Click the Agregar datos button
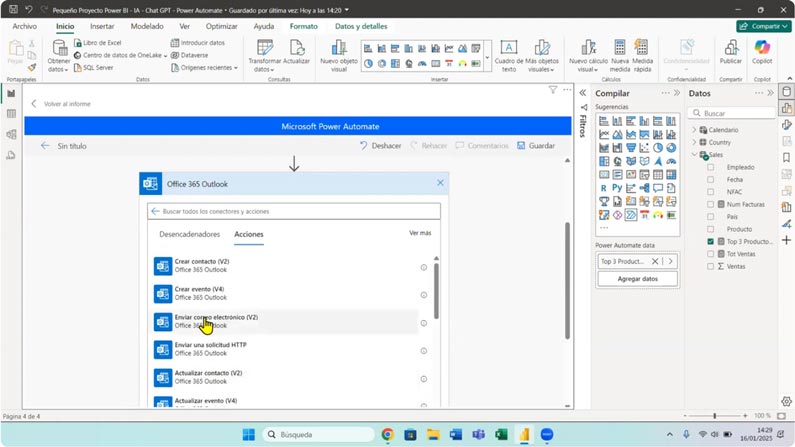The height and width of the screenshot is (447, 795). coord(637,279)
